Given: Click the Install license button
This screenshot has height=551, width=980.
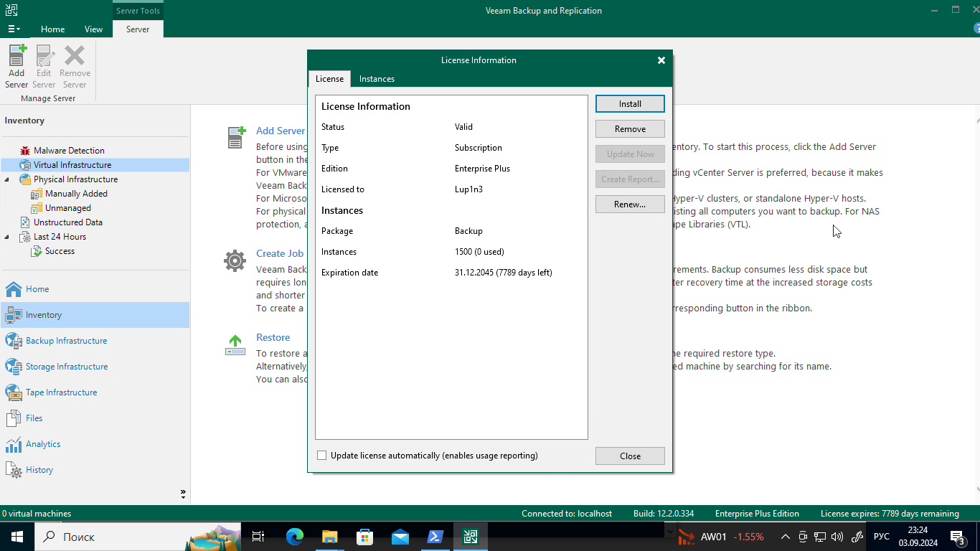Looking at the screenshot, I should click(630, 104).
